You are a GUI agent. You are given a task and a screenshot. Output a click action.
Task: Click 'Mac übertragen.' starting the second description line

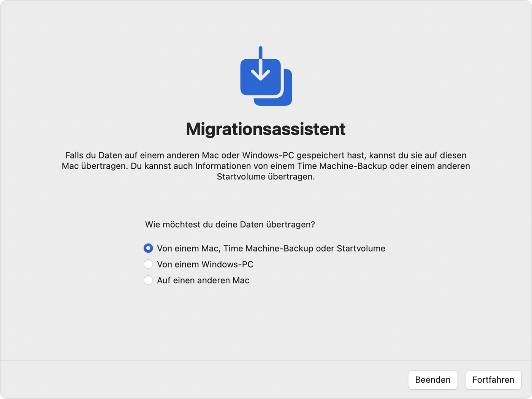pyautogui.click(x=95, y=166)
